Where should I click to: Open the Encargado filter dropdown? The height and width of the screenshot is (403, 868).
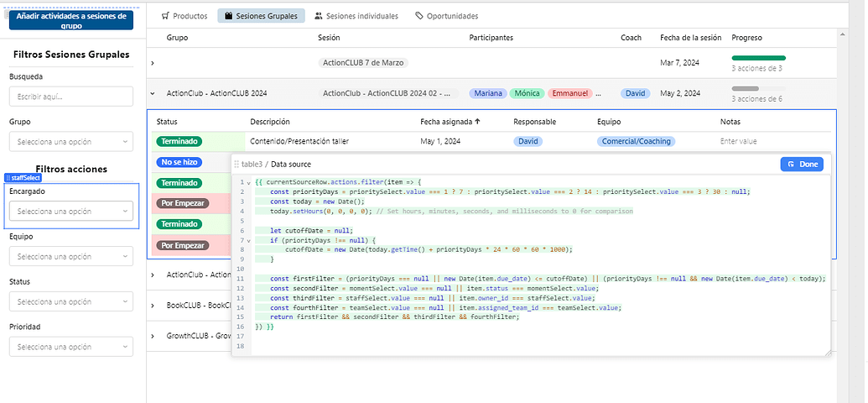[70, 212]
